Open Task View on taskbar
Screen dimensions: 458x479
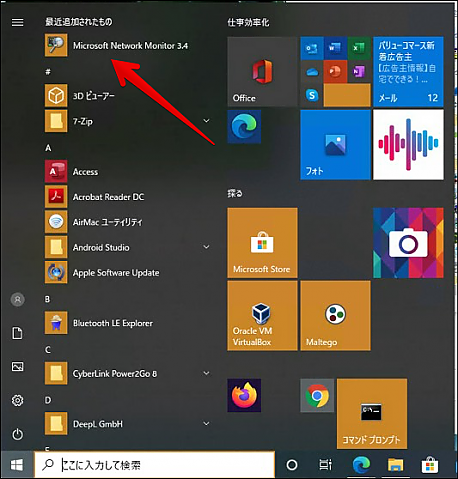(x=326, y=465)
